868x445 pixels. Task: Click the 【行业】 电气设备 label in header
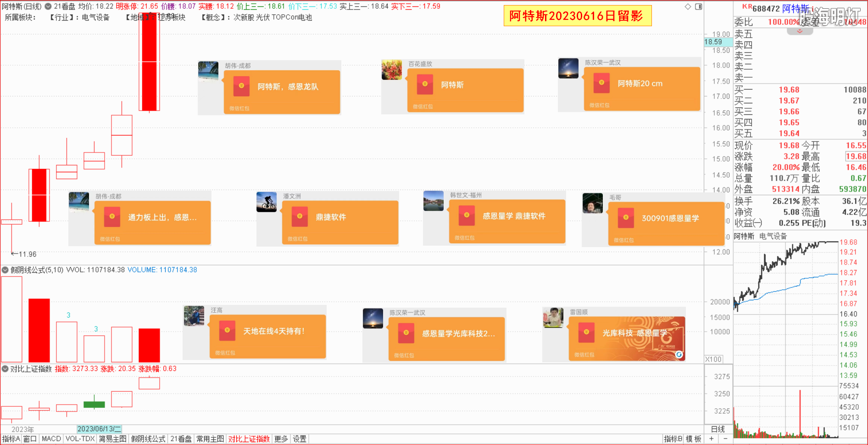79,17
